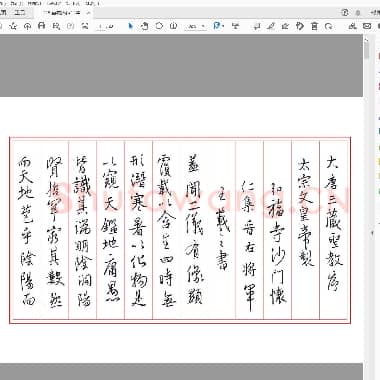Click the trash Delete icon
The height and width of the screenshot is (380, 380).
(x=314, y=26)
